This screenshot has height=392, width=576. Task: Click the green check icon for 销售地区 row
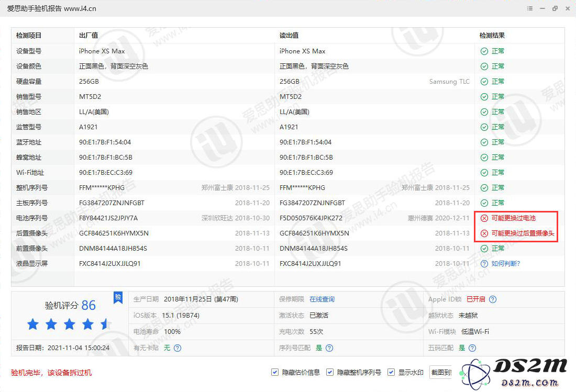[484, 112]
